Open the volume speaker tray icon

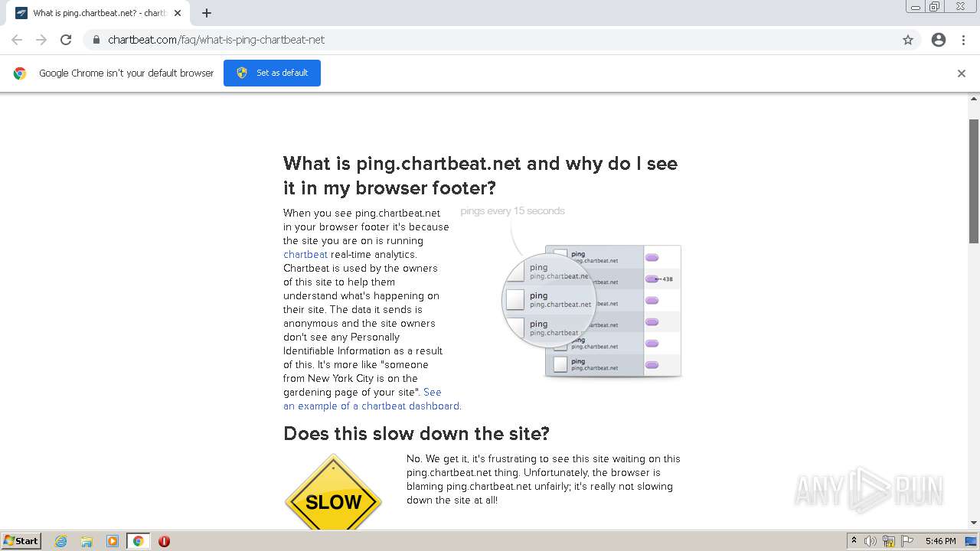pyautogui.click(x=871, y=541)
